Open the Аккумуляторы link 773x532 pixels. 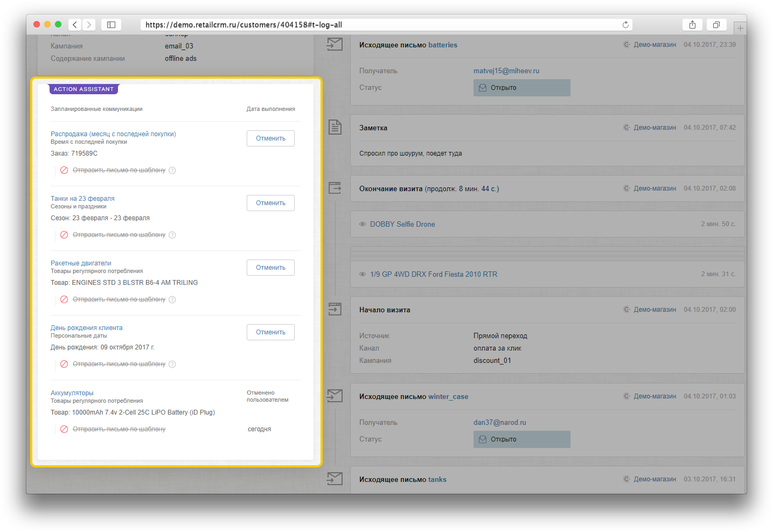click(x=72, y=393)
